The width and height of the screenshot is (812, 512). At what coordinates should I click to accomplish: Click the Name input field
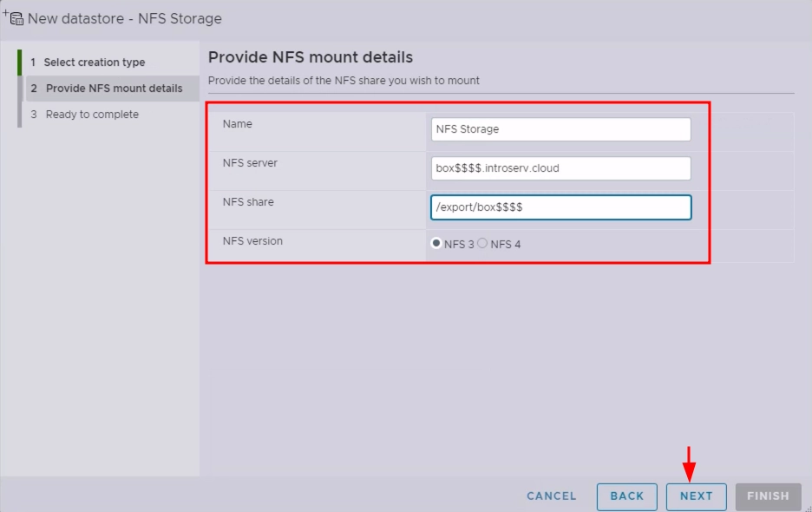coord(560,129)
